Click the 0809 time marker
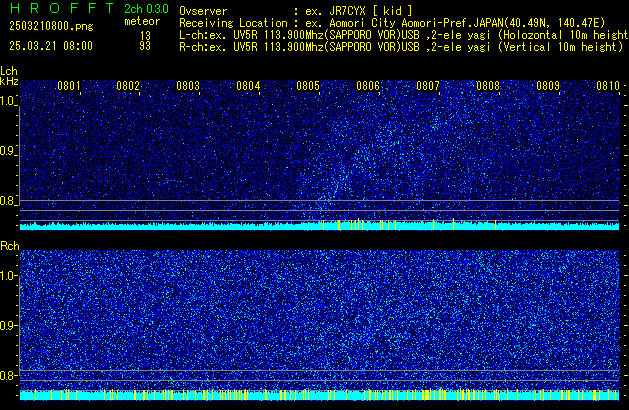629x410 pixels. tap(548, 86)
